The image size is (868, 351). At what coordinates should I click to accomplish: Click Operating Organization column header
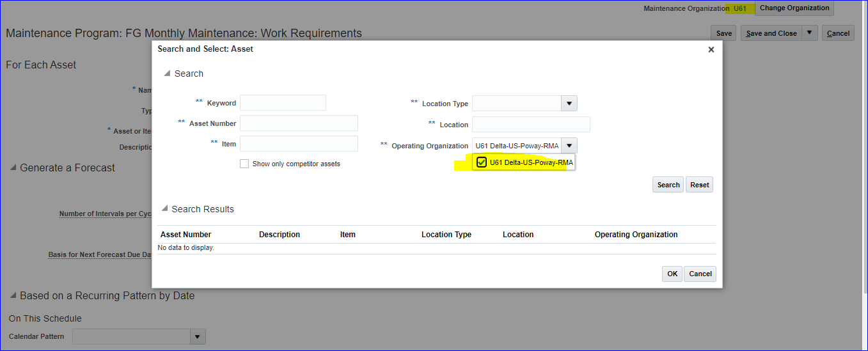pos(636,235)
